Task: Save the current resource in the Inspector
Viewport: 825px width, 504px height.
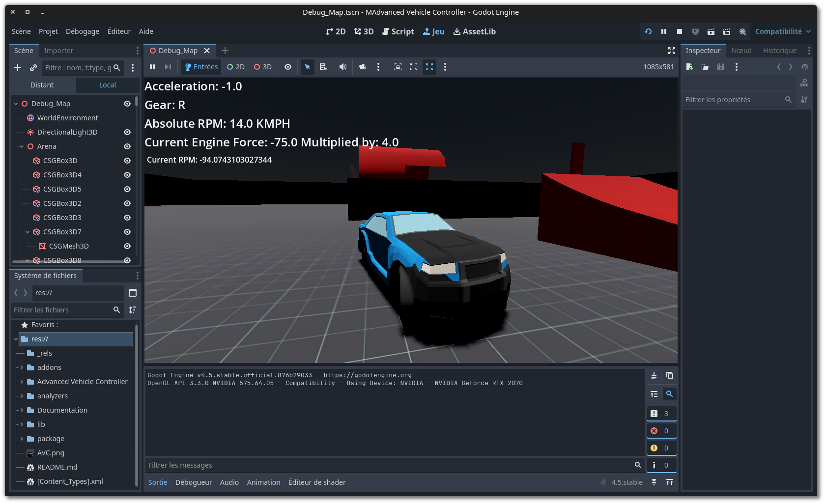Action: [x=720, y=67]
